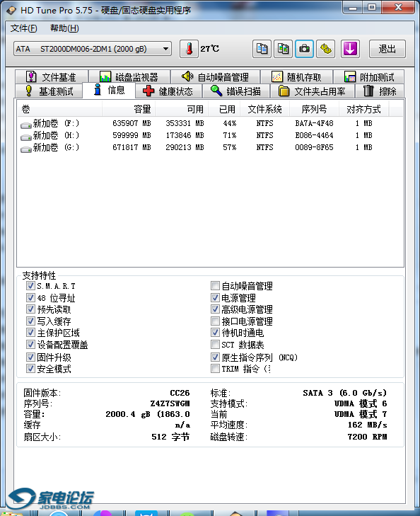420x516 pixels.
Task: Open the 健康状态 tab
Action: click(168, 91)
